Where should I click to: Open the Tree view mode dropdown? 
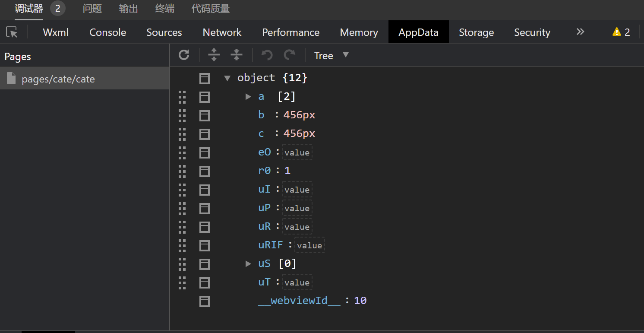tap(331, 55)
